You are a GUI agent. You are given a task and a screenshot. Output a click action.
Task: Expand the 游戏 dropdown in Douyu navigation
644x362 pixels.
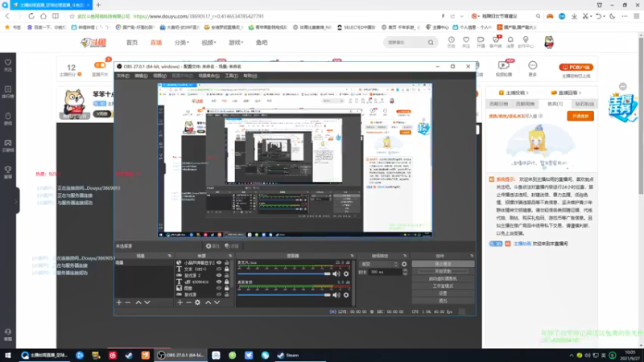point(236,43)
